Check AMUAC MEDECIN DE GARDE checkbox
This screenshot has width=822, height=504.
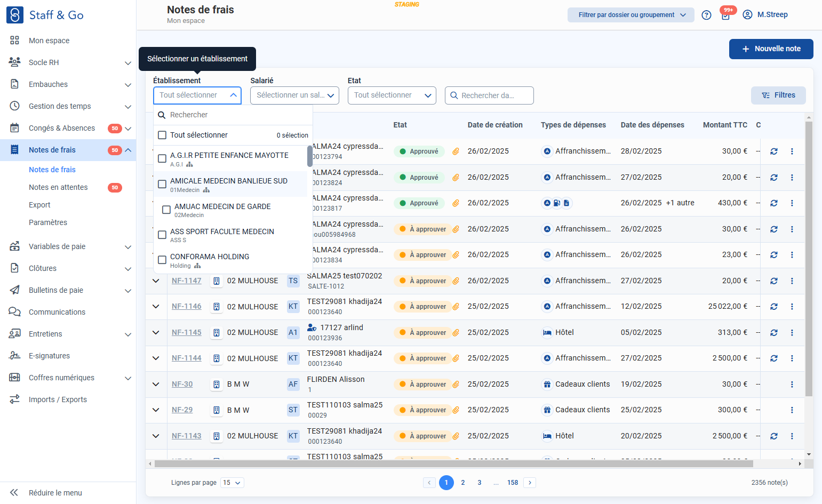click(166, 210)
